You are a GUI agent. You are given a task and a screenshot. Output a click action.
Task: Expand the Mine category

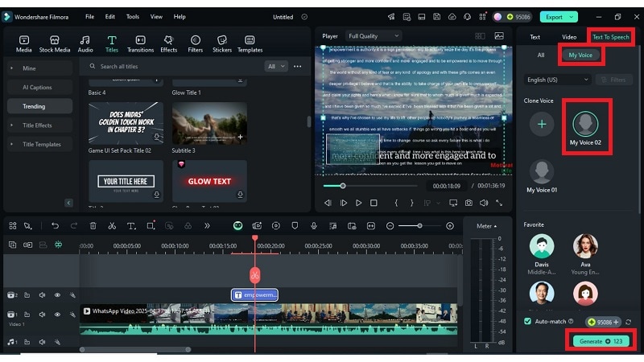click(39, 68)
